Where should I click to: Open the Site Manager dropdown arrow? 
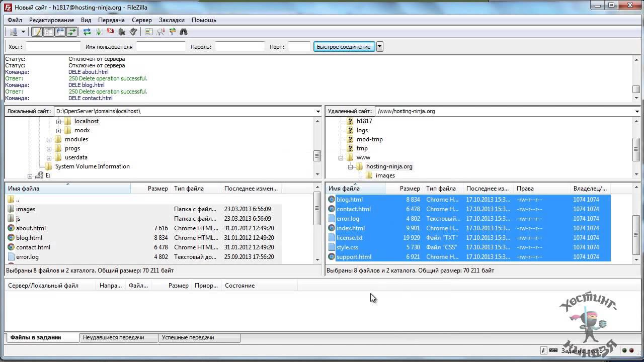coord(23,32)
